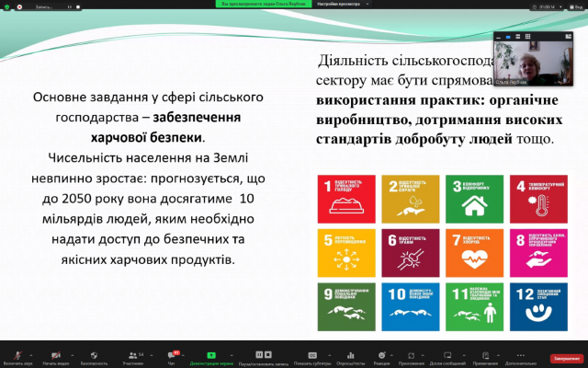Click the navy smiley tile number 12
The width and height of the screenshot is (588, 368).
pos(538,307)
